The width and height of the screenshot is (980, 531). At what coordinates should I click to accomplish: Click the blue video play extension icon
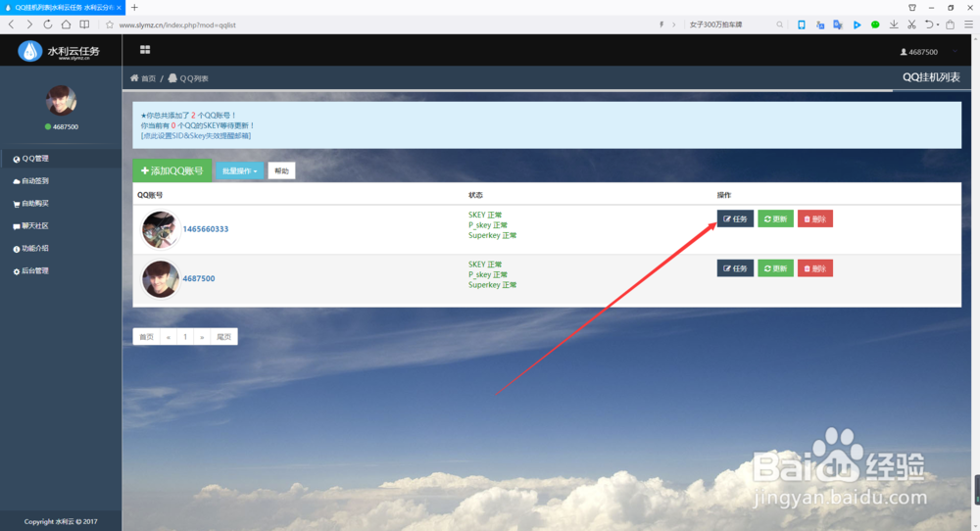857,25
